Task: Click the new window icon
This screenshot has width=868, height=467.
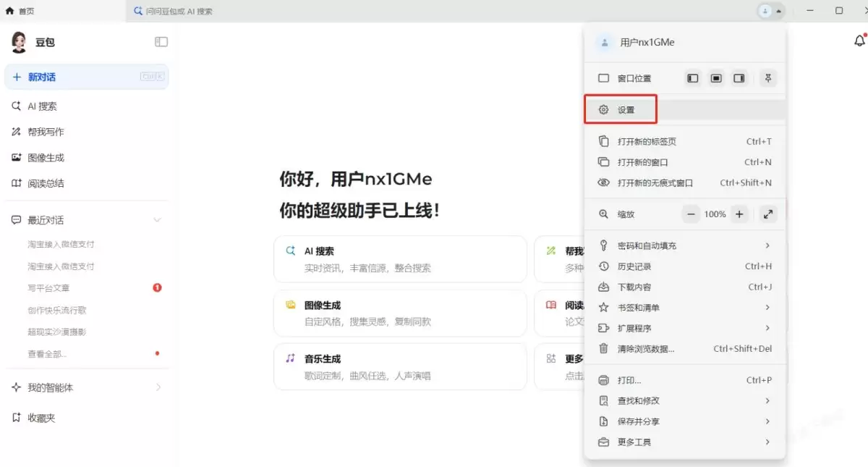Action: [603, 162]
